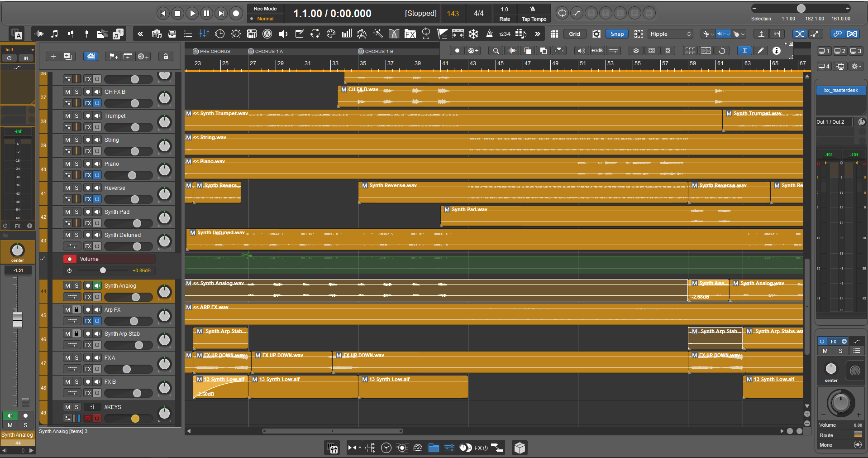The width and height of the screenshot is (868, 458).
Task: Click the Snap button
Action: pyautogui.click(x=617, y=34)
